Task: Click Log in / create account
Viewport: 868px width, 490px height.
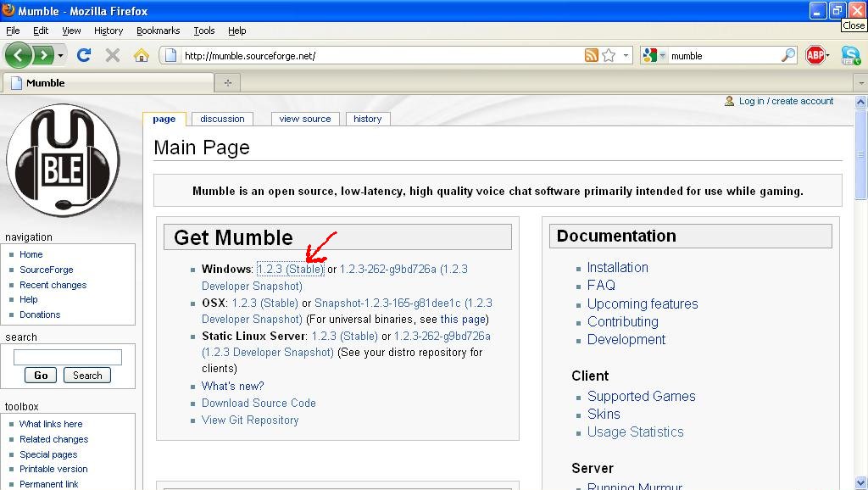Action: click(x=786, y=101)
